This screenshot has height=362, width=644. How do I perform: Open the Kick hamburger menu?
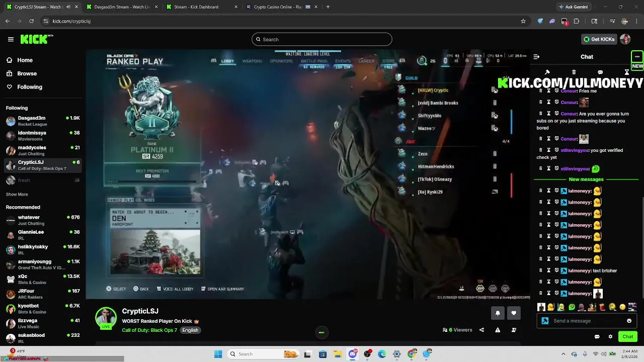[x=11, y=39]
